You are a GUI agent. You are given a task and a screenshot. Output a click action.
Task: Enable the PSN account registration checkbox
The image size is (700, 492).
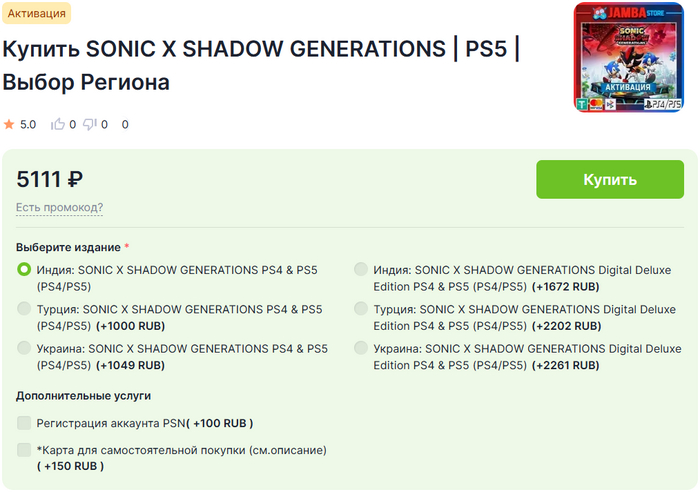point(24,423)
